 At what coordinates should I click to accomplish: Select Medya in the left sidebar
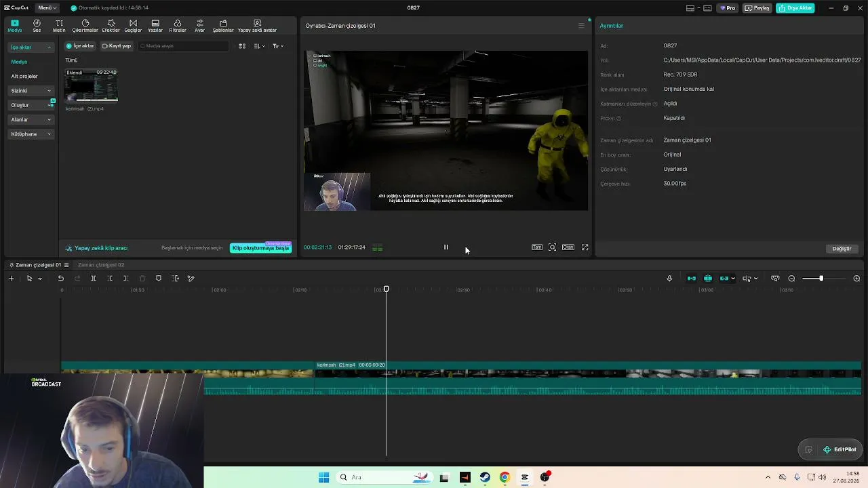(19, 62)
